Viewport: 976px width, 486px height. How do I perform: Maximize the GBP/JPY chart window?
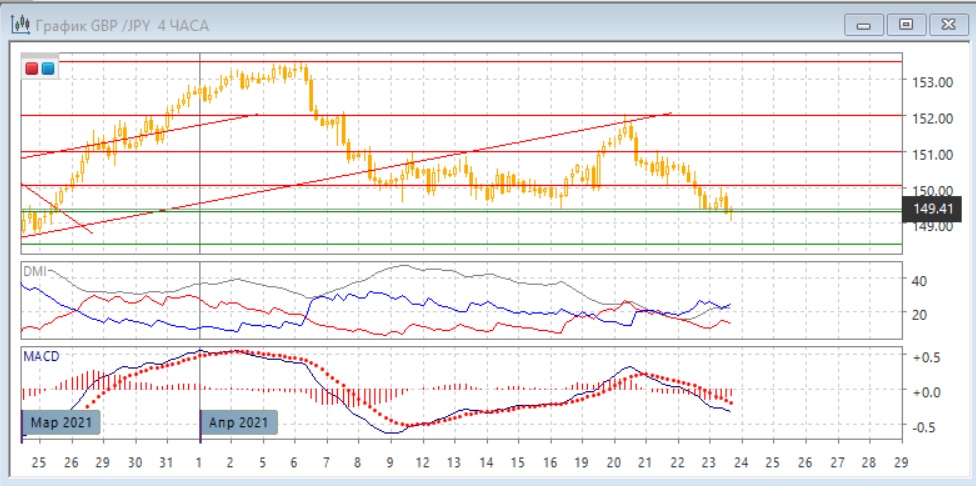click(906, 24)
